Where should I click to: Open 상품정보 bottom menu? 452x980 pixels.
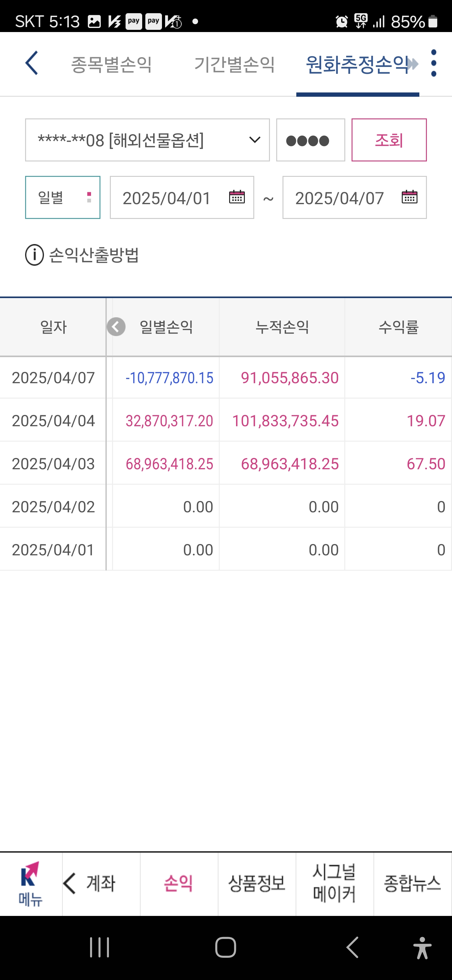click(x=256, y=883)
